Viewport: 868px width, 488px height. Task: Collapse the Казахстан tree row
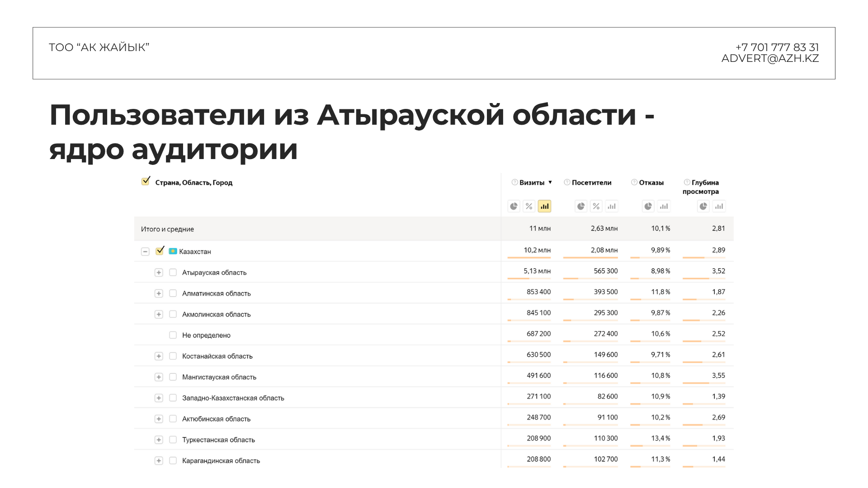[x=145, y=252]
